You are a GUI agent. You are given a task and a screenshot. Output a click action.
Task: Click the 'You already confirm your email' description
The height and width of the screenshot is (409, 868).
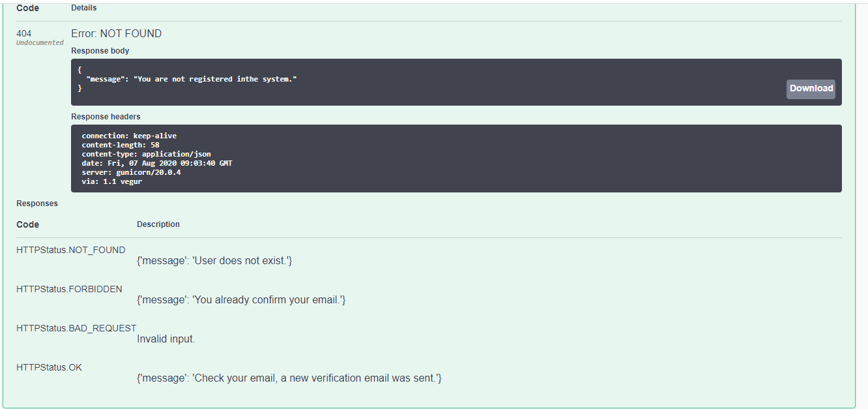[241, 299]
